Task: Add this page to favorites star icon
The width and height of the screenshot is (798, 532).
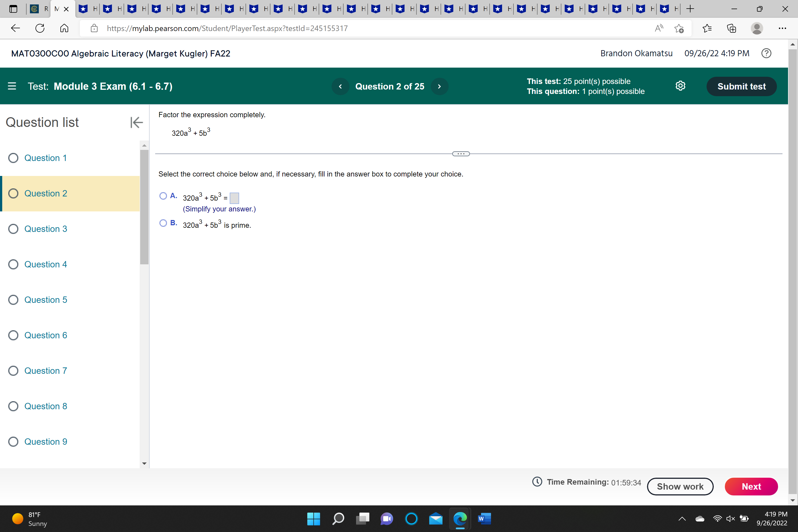Action: pos(679,28)
